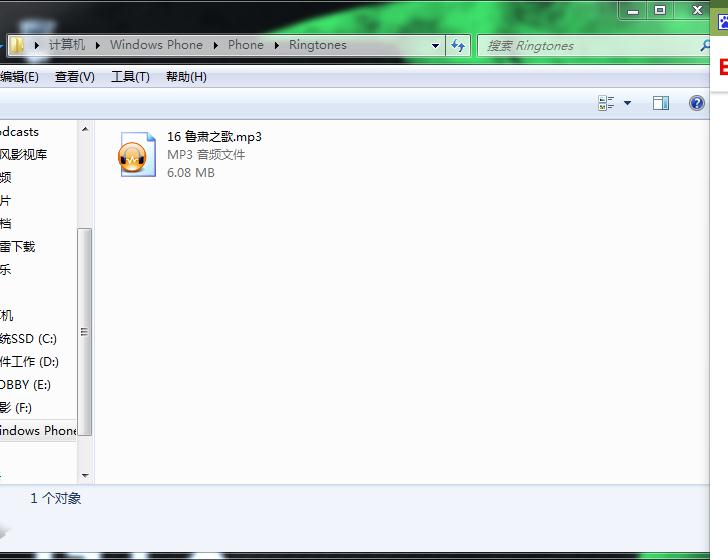Image resolution: width=728 pixels, height=560 pixels.
Task: Click Windows Phone in the breadcrumb path
Action: tap(156, 45)
